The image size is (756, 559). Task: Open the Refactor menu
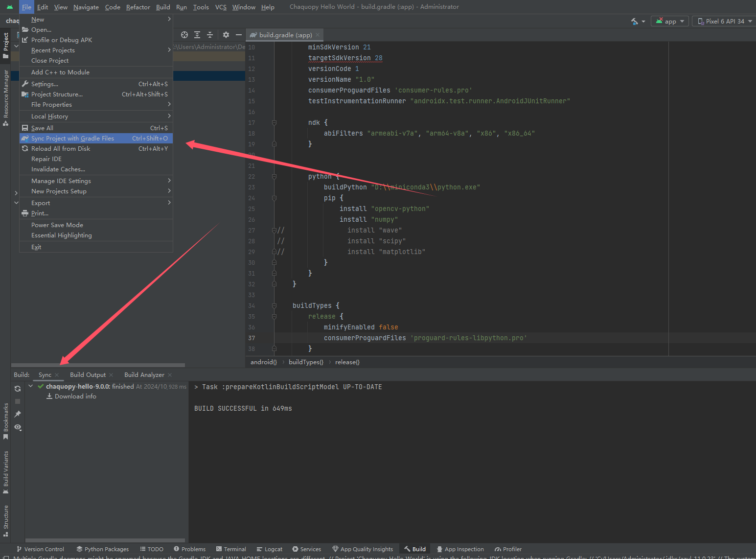[138, 7]
